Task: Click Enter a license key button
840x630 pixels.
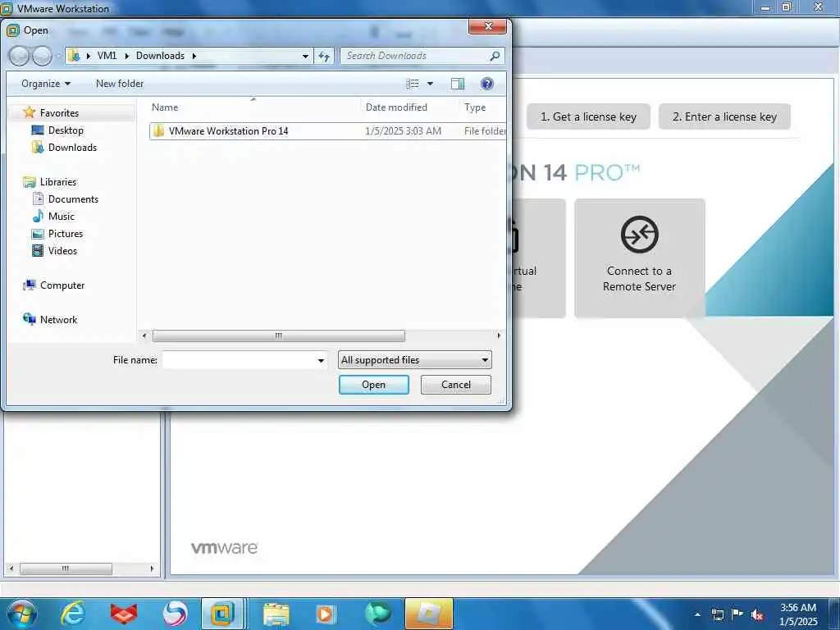Action: coord(724,116)
